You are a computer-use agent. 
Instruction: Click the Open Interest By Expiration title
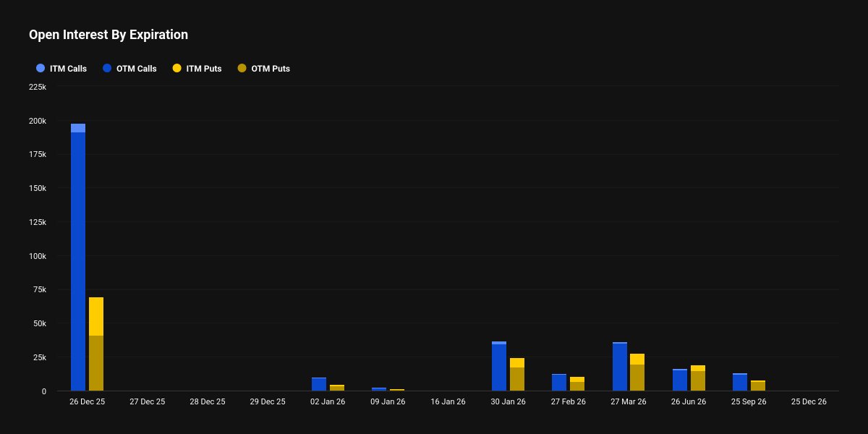pyautogui.click(x=109, y=35)
